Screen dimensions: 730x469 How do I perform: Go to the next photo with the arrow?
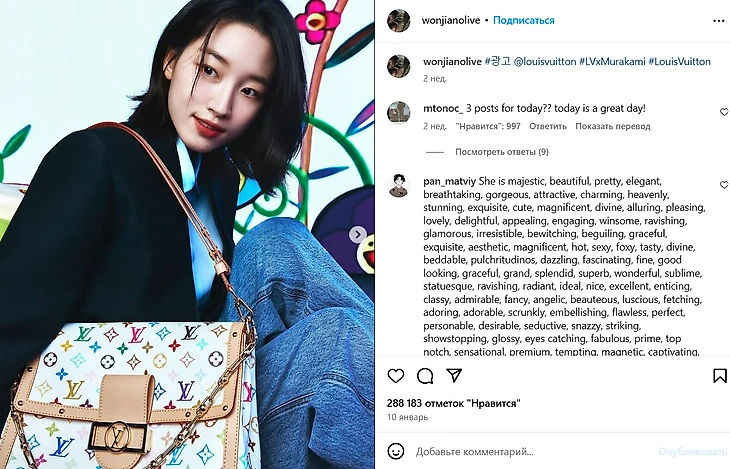(358, 234)
